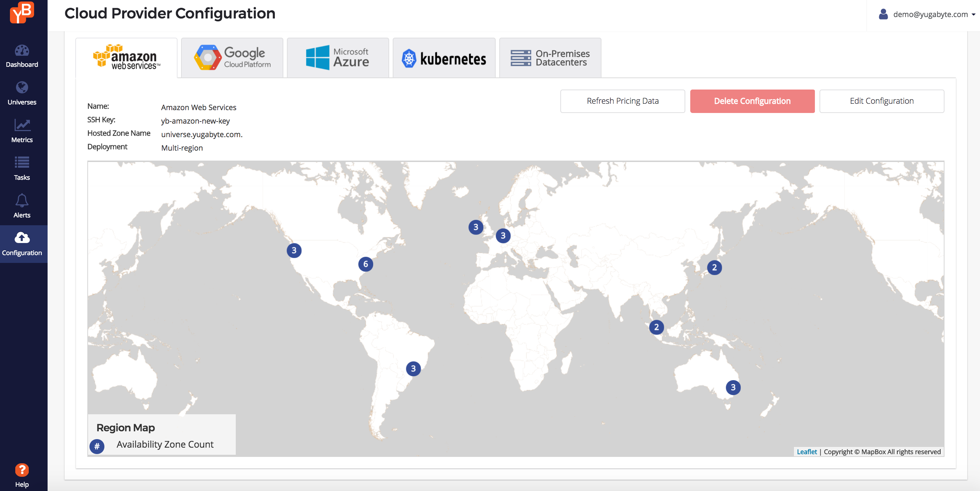Viewport: 980px width, 491px height.
Task: Follow the Leaflet attribution link
Action: coord(806,452)
